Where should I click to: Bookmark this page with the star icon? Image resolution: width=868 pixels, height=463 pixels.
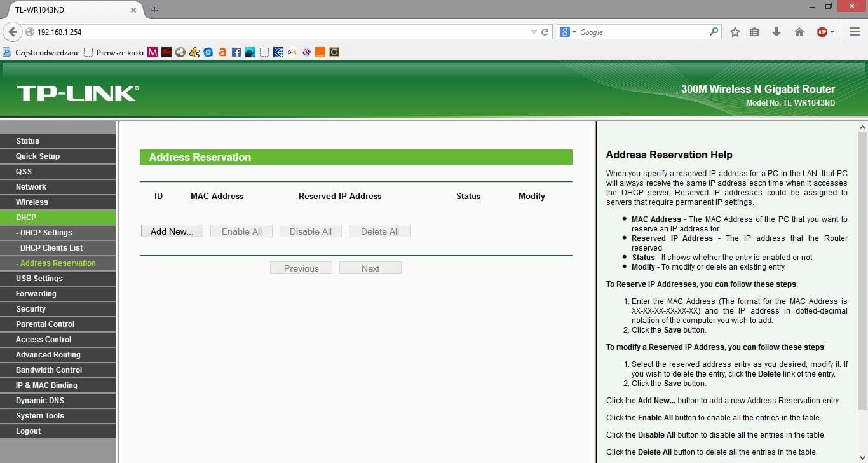pyautogui.click(x=735, y=32)
